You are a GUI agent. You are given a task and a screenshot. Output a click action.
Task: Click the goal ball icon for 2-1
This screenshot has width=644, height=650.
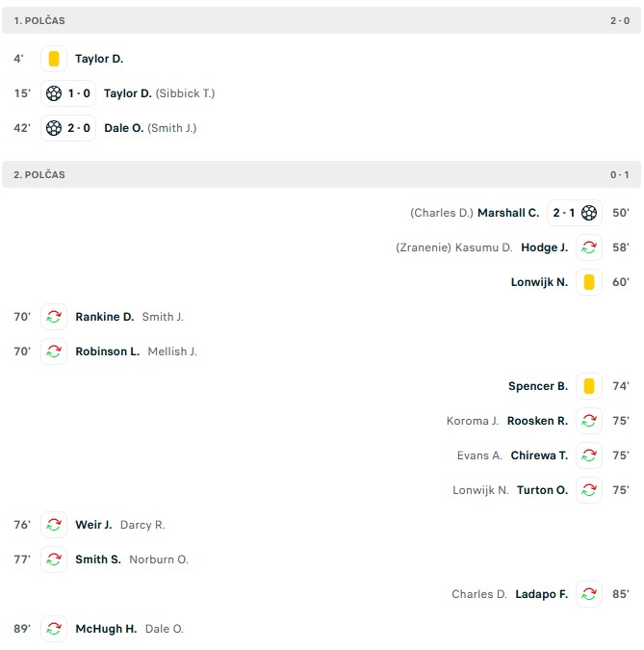(x=589, y=213)
